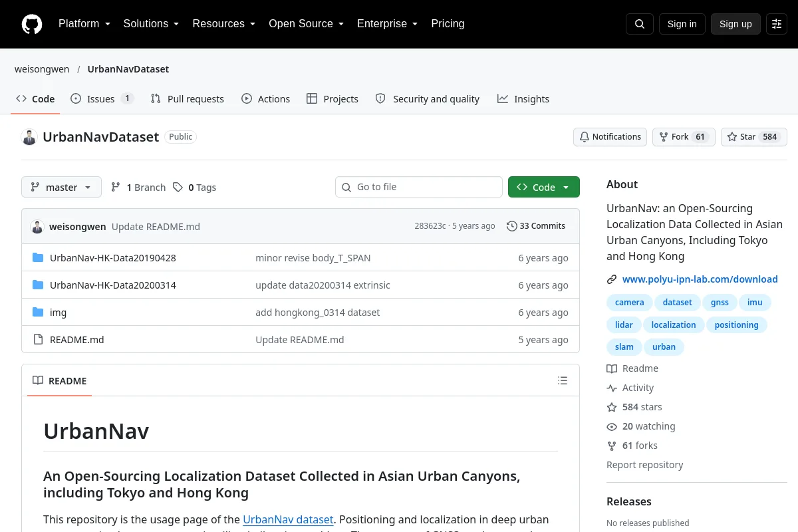Open 'minor revise body_T_SPAN' commit message
Screen dimensions: 798x532
pyautogui.click(x=313, y=258)
